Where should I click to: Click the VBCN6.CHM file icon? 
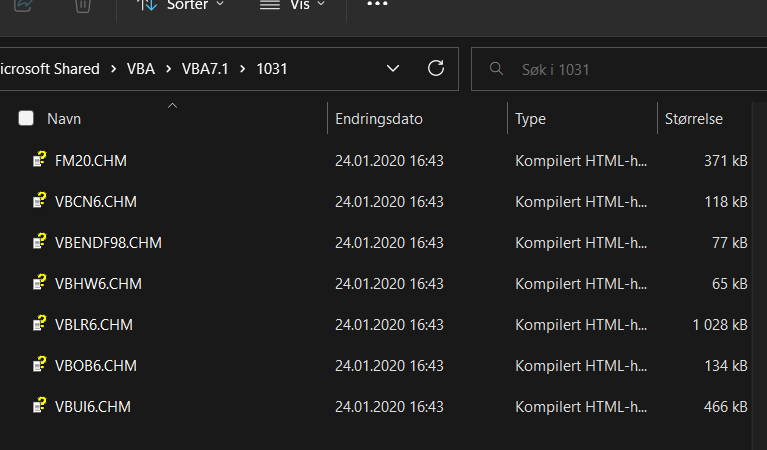(39, 201)
